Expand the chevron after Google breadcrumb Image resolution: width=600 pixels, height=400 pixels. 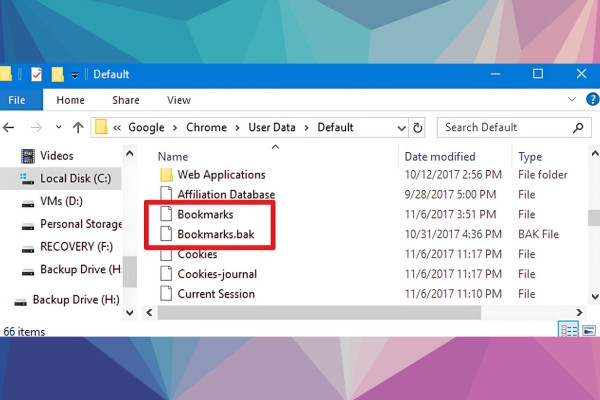click(x=175, y=128)
